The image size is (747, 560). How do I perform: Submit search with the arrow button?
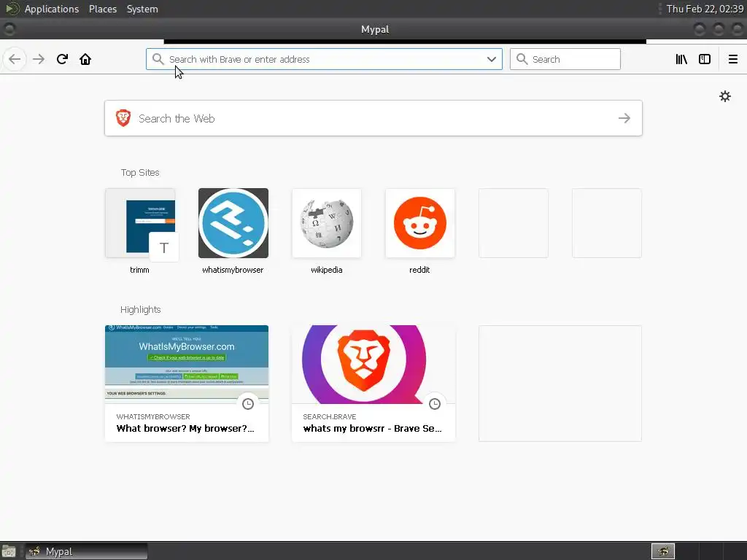[x=624, y=118]
